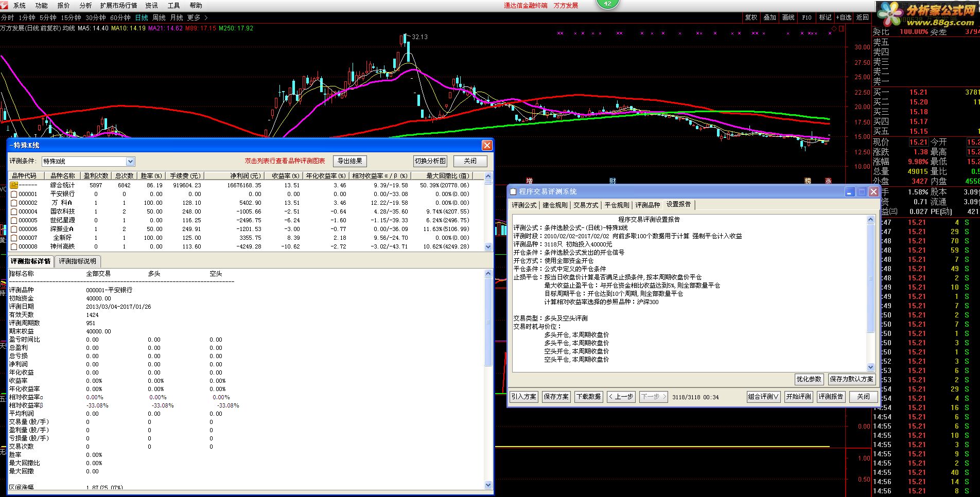Click the document icon beside code 000007

click(14, 238)
